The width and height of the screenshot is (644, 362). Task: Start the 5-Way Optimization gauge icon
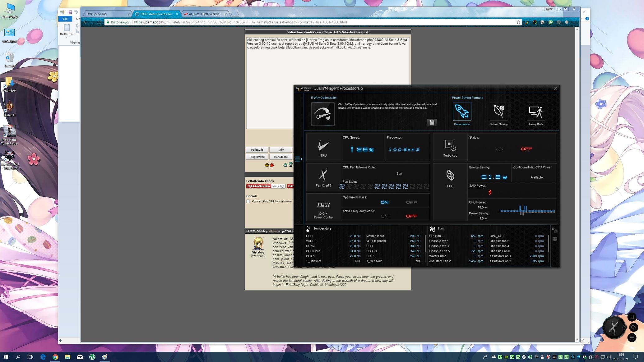click(x=323, y=114)
